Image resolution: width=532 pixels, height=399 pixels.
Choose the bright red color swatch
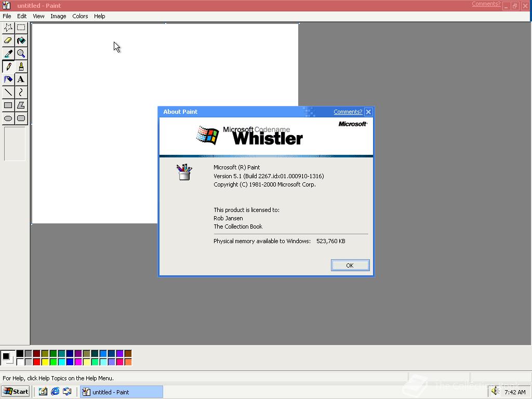(37, 362)
